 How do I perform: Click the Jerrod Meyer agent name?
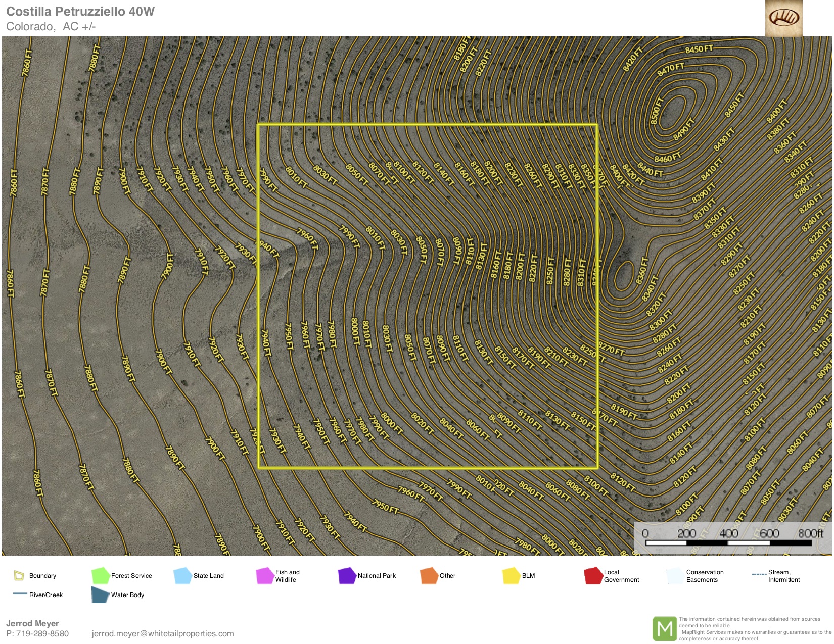click(x=32, y=623)
